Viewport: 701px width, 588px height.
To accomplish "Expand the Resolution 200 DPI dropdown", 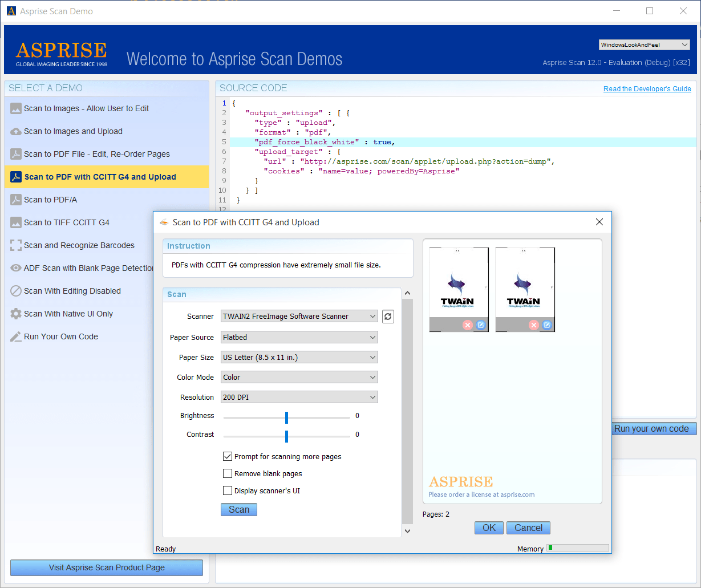I will click(299, 397).
